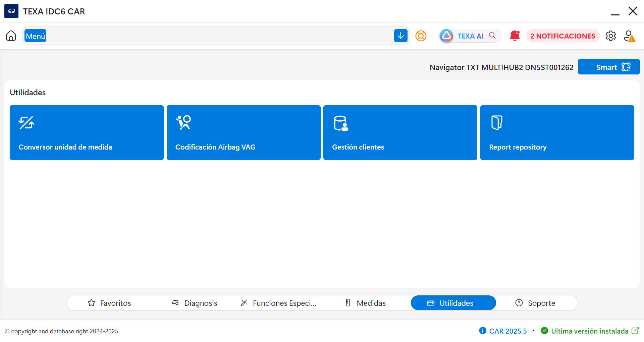Open settings gear icon

(x=610, y=36)
